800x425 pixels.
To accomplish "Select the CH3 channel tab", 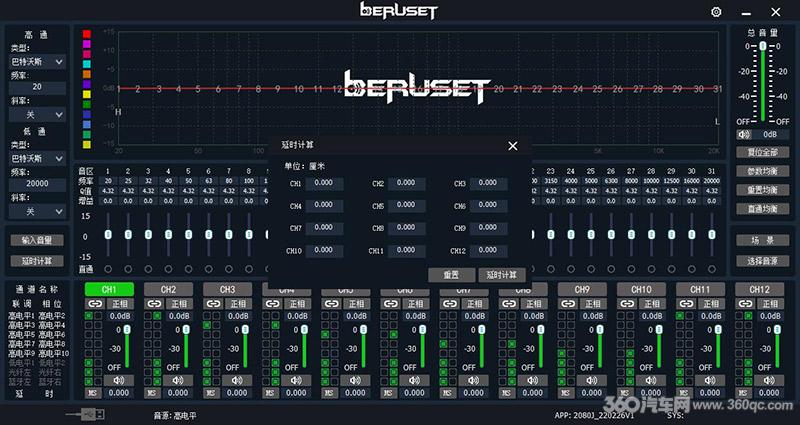I will 228,289.
